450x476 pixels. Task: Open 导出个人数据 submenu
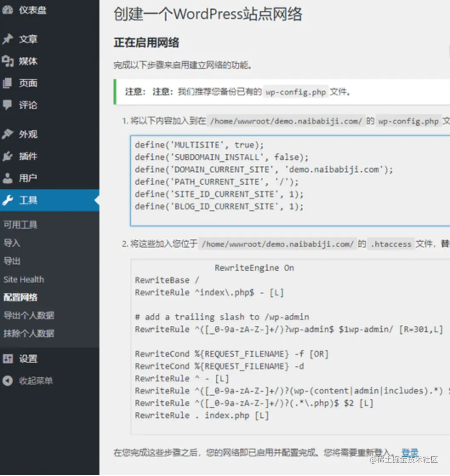(x=29, y=315)
